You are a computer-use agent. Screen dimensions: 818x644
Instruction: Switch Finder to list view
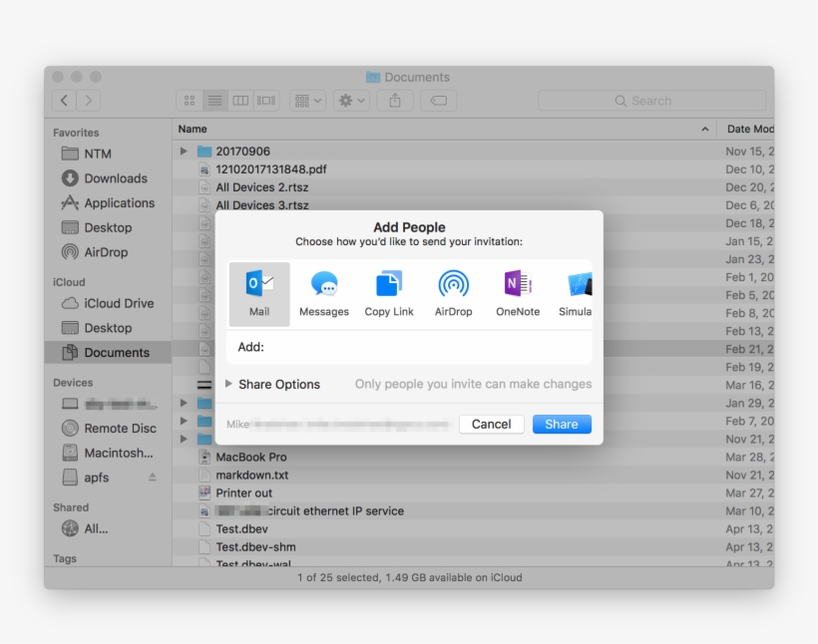[x=214, y=100]
